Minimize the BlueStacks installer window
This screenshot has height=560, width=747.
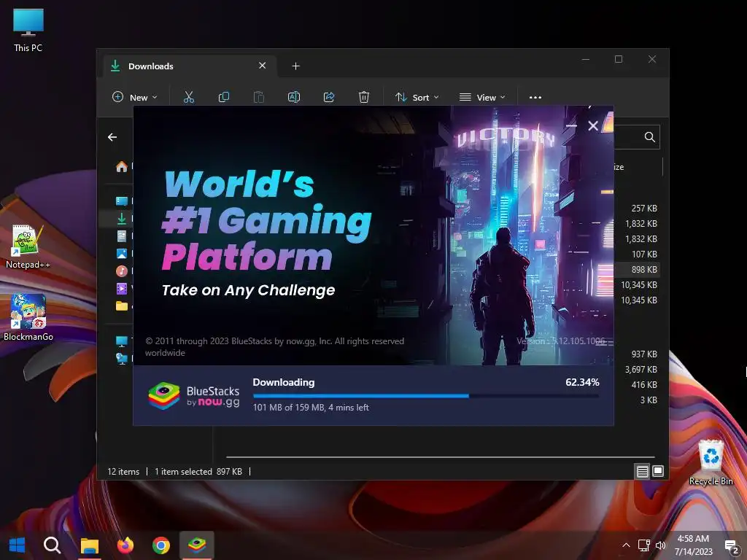tap(571, 125)
